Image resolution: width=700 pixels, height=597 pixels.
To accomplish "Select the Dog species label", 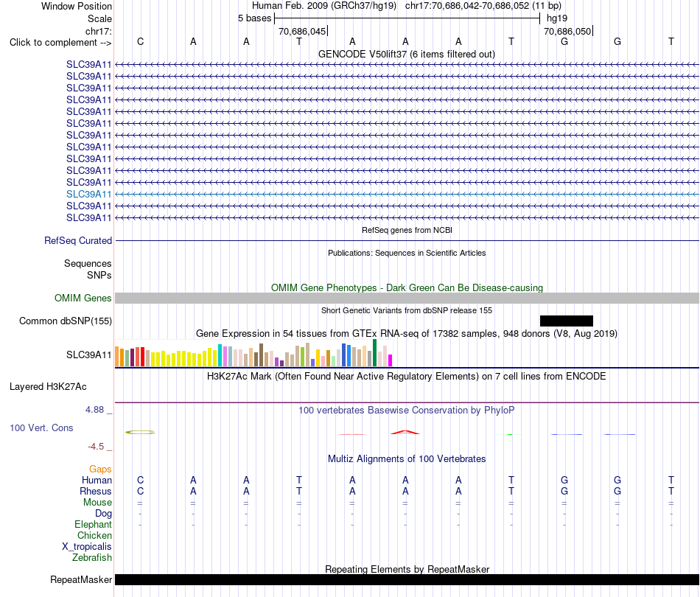I will 103,514.
